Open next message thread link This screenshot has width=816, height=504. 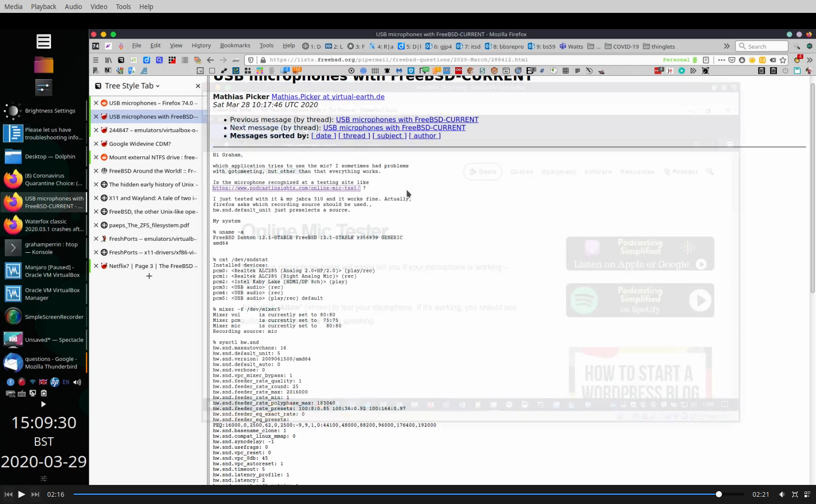pos(394,128)
